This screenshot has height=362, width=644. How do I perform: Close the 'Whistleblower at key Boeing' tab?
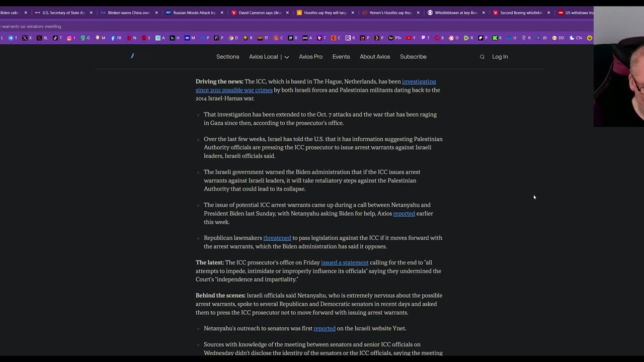coord(484,13)
